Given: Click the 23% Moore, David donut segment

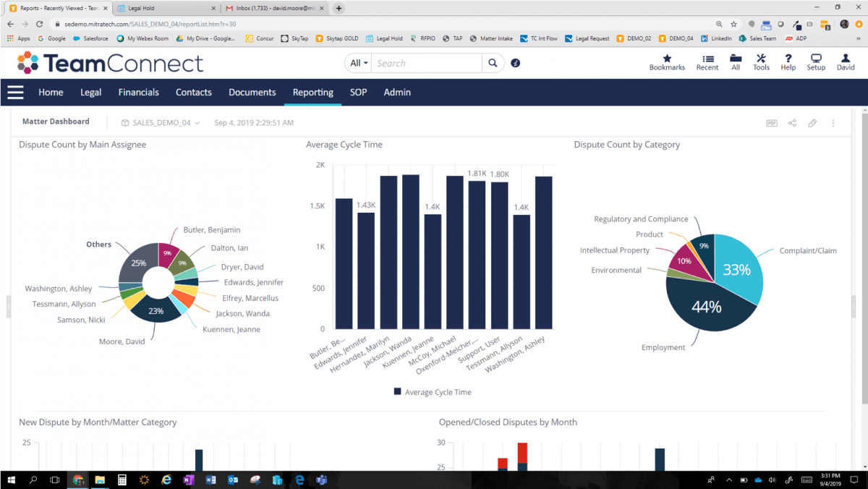Looking at the screenshot, I should (157, 310).
